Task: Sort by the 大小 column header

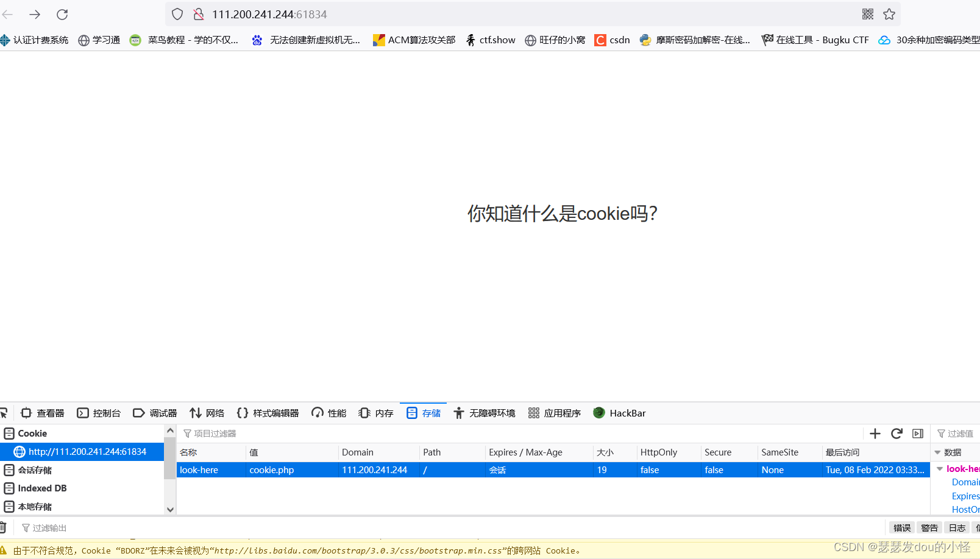Action: pos(615,452)
